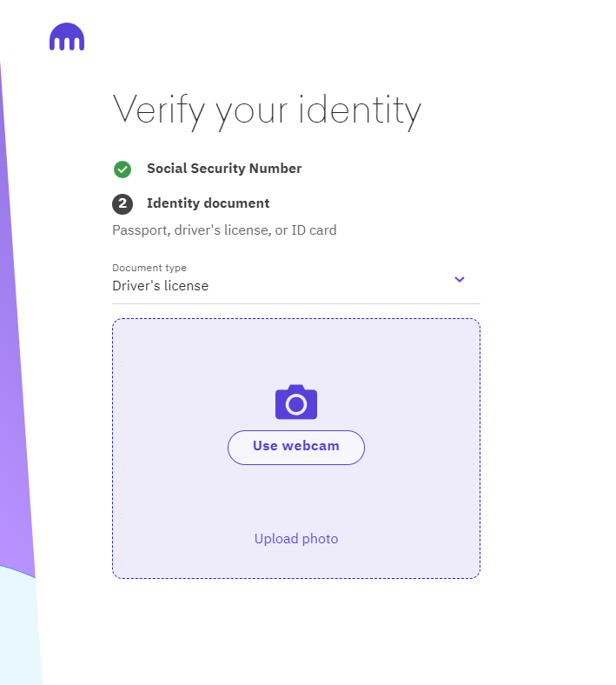Screen dimensions: 616x685
Task: Select the Identity document step heading
Action: tap(208, 203)
